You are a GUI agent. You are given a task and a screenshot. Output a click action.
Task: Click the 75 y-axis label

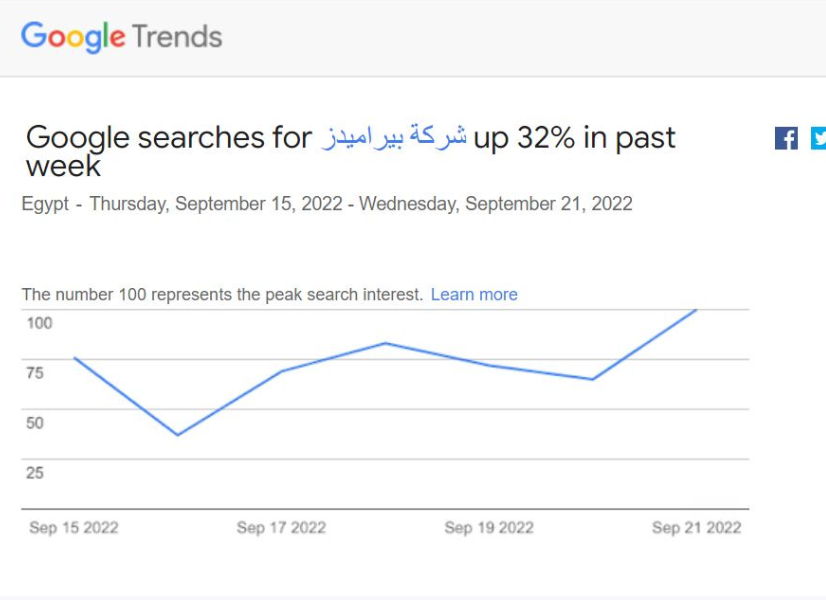point(35,373)
